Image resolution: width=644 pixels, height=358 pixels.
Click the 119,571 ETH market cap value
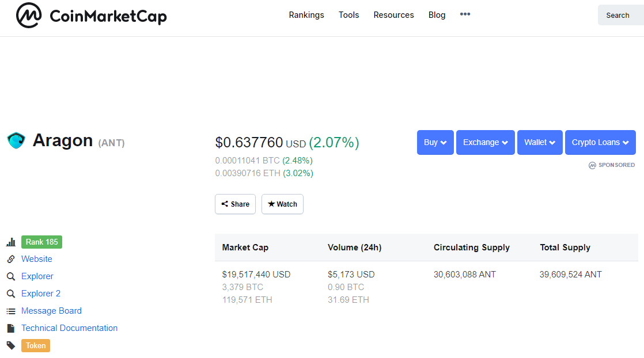pyautogui.click(x=247, y=300)
